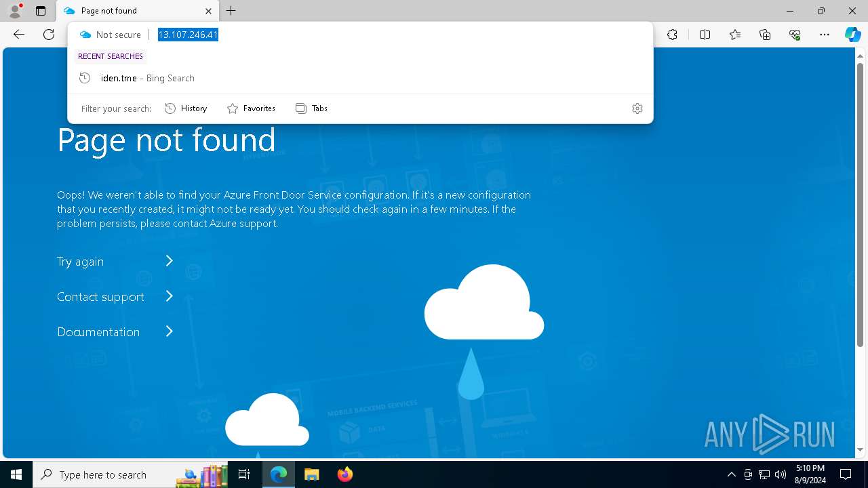Image resolution: width=868 pixels, height=488 pixels.
Task: Click the chevron next to 'Documentation'
Action: (x=170, y=331)
